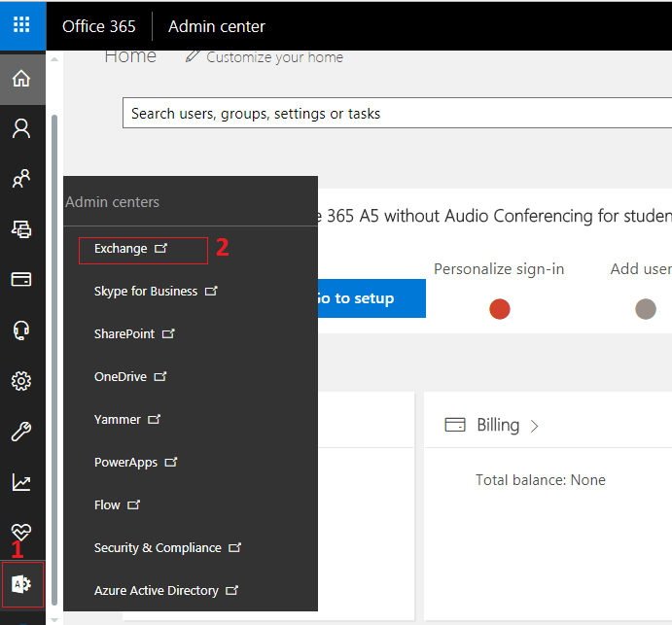Click the Home icon in sidebar
Image resolution: width=672 pixels, height=625 pixels.
[x=21, y=79]
